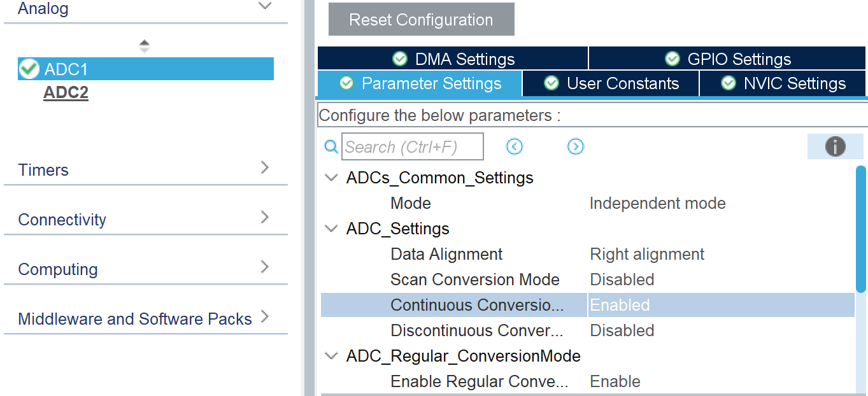The image size is (868, 396).
Task: Collapse the ADCs_Common_Settings group
Action: [x=331, y=178]
